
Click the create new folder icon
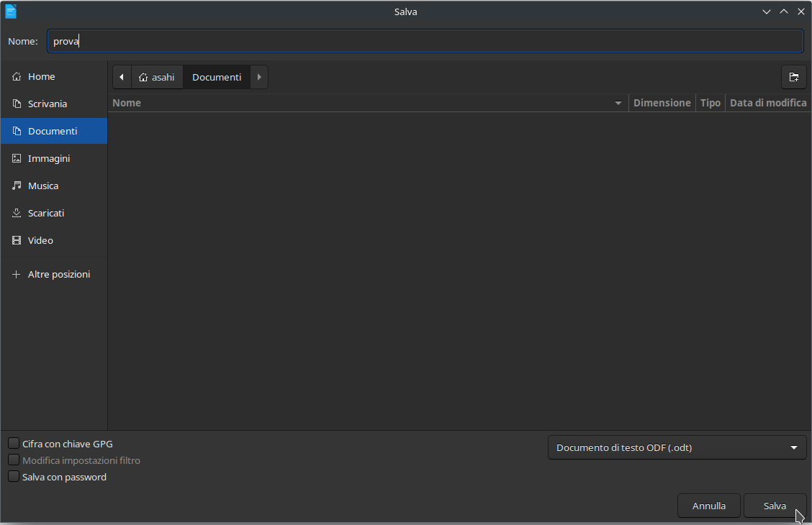pyautogui.click(x=793, y=77)
